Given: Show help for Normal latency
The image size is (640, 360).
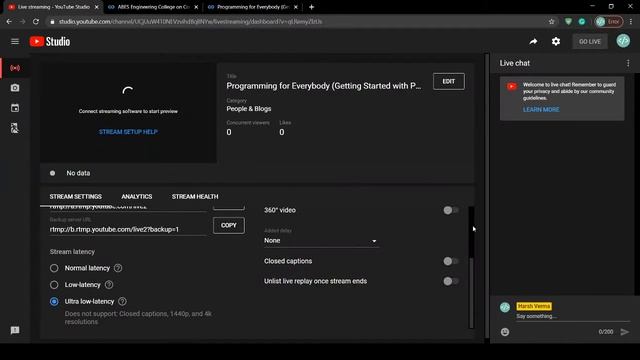Looking at the screenshot, I should coord(118,268).
